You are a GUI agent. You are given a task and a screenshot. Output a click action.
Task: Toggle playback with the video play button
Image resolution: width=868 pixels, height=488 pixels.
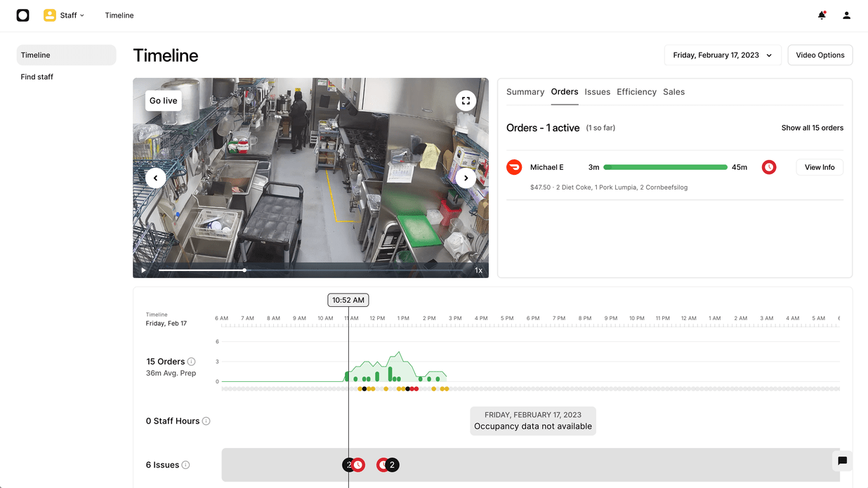coord(143,270)
